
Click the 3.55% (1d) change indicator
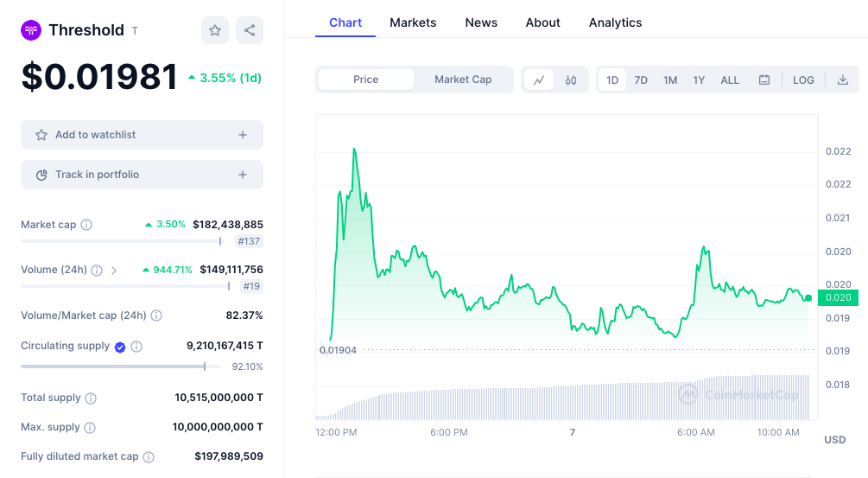(x=225, y=78)
